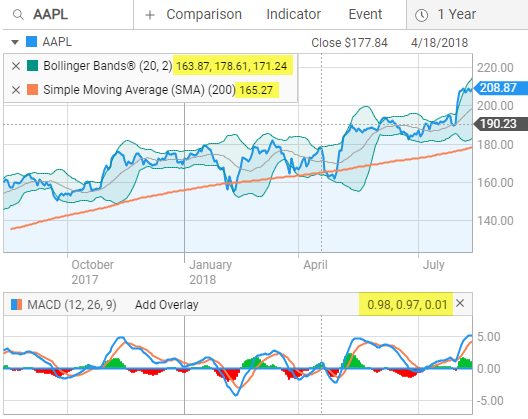The image size is (528, 419).
Task: Click the -5.00 MACD axis label
Action: click(490, 401)
